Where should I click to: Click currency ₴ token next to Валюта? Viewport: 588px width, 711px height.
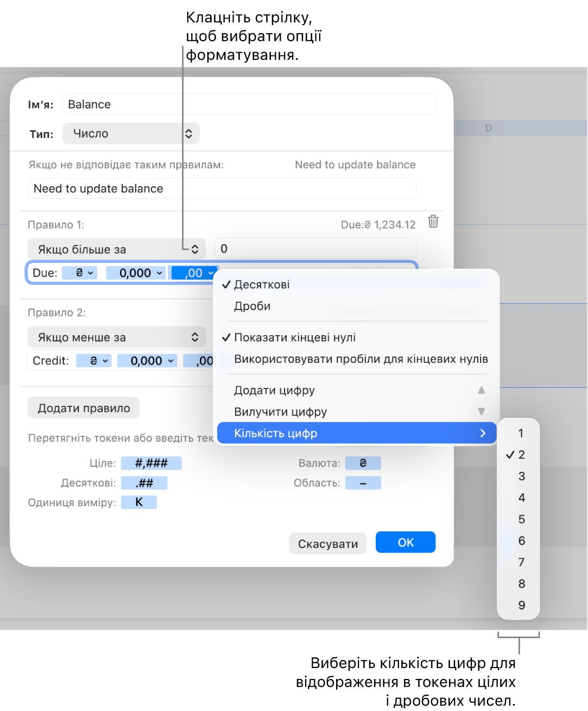point(363,463)
